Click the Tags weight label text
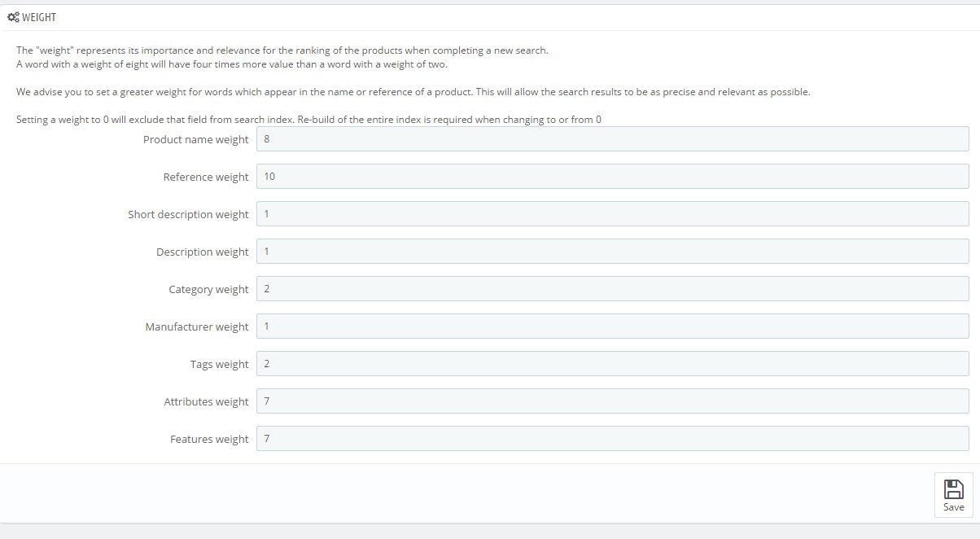 220,365
